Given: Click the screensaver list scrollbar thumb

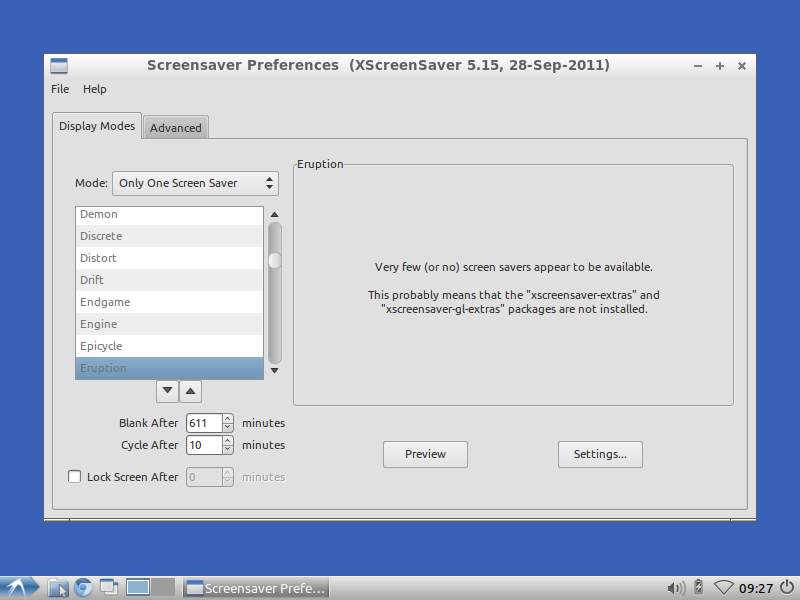Looking at the screenshot, I should (274, 260).
